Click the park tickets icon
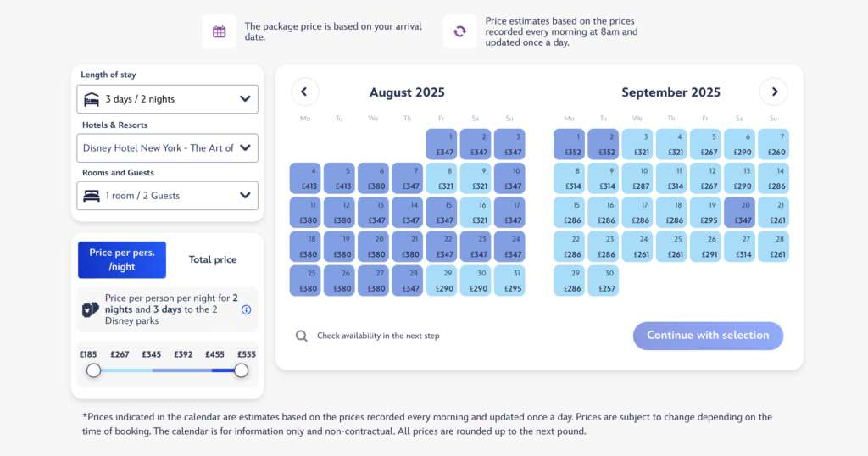 coord(91,309)
